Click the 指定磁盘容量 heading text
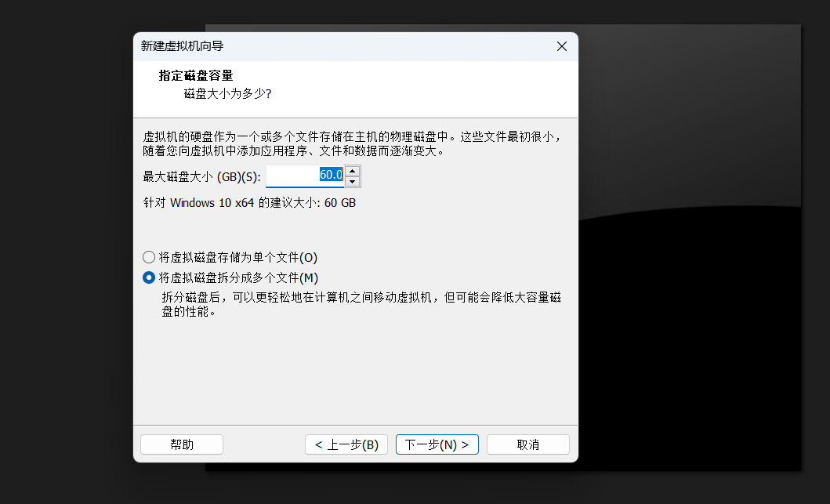The height and width of the screenshot is (504, 830). 196,76
